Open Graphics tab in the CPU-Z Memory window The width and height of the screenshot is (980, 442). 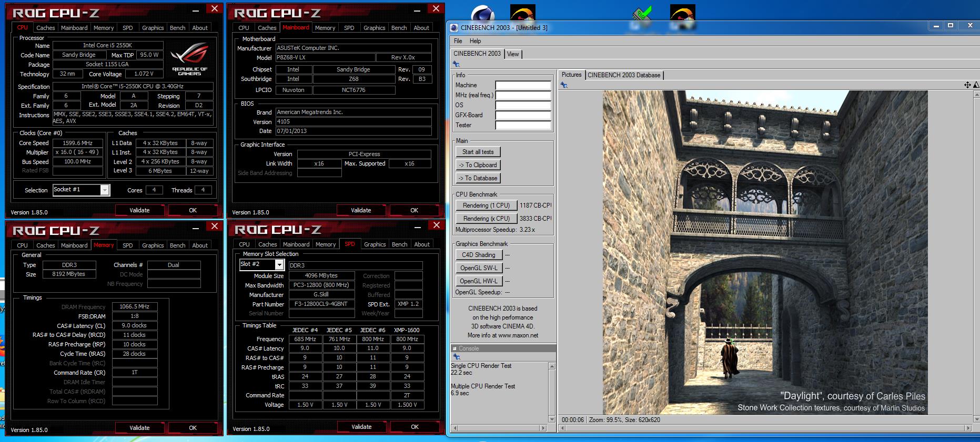(153, 245)
